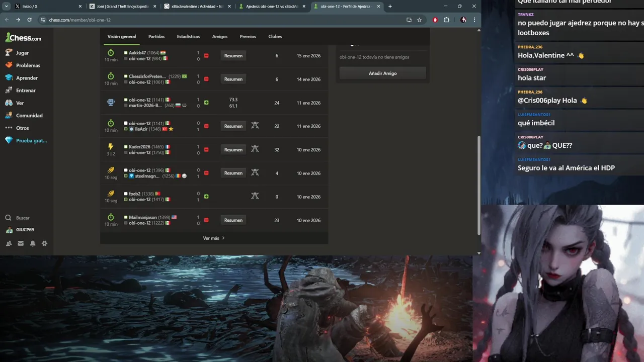The height and width of the screenshot is (362, 644).
Task: Click the blitz lightning icon on Kader2026 row
Action: click(111, 147)
